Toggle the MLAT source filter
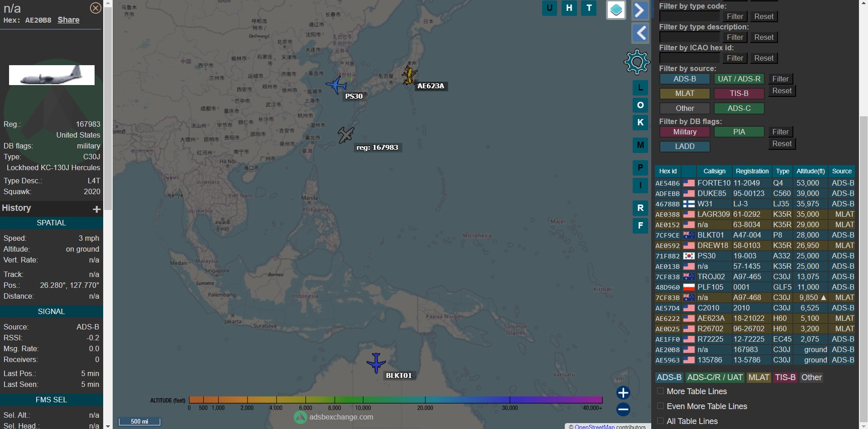The height and width of the screenshot is (429, 868). (x=685, y=93)
